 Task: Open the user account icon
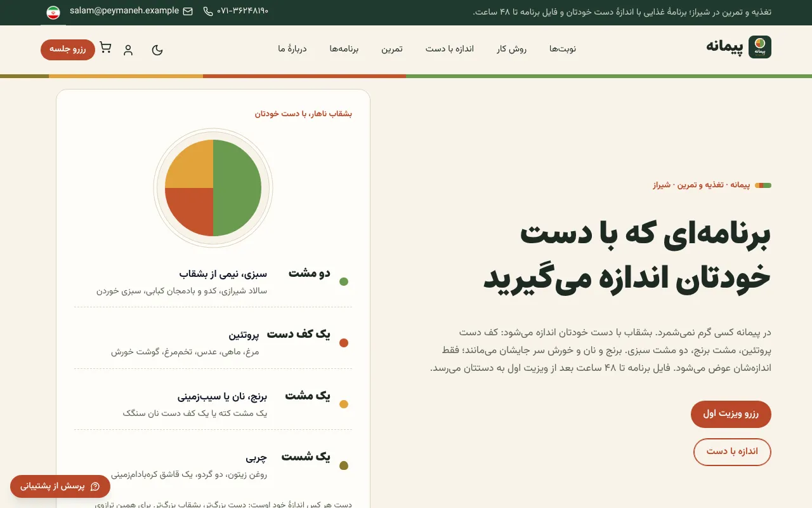(x=128, y=50)
